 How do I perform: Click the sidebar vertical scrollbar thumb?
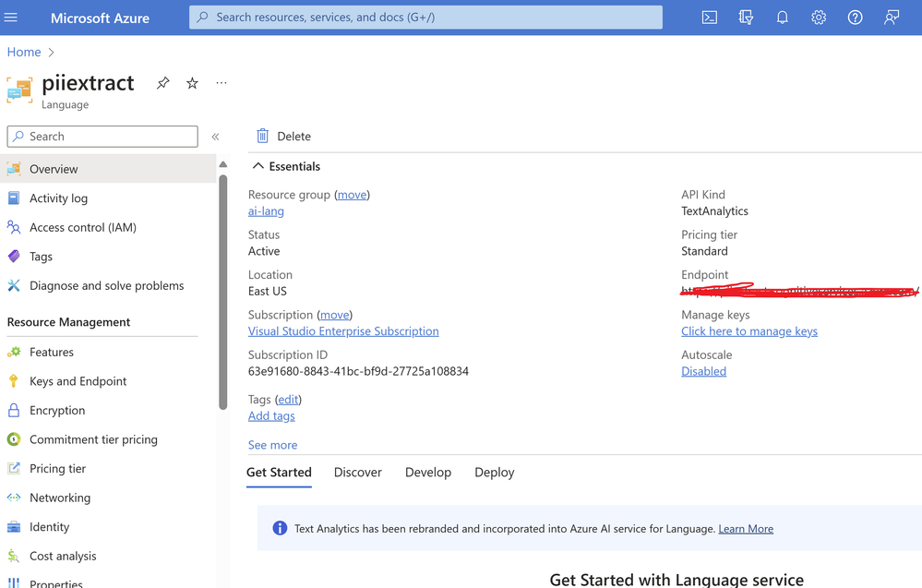(222, 293)
